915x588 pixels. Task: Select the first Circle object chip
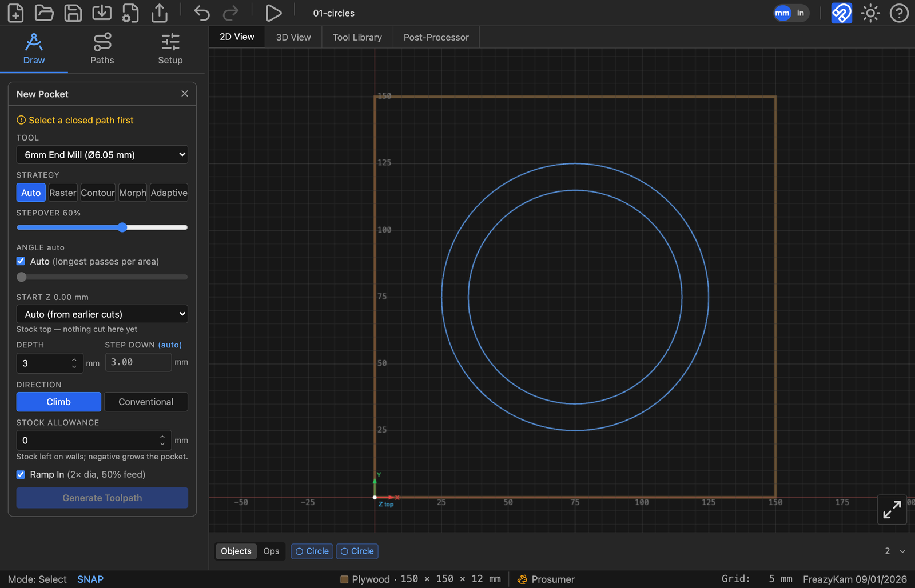click(x=312, y=551)
